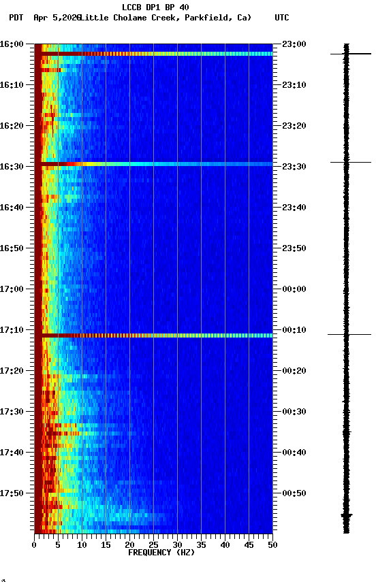Click the '0' frequency axis label
The image size is (376, 588).
coord(34,545)
